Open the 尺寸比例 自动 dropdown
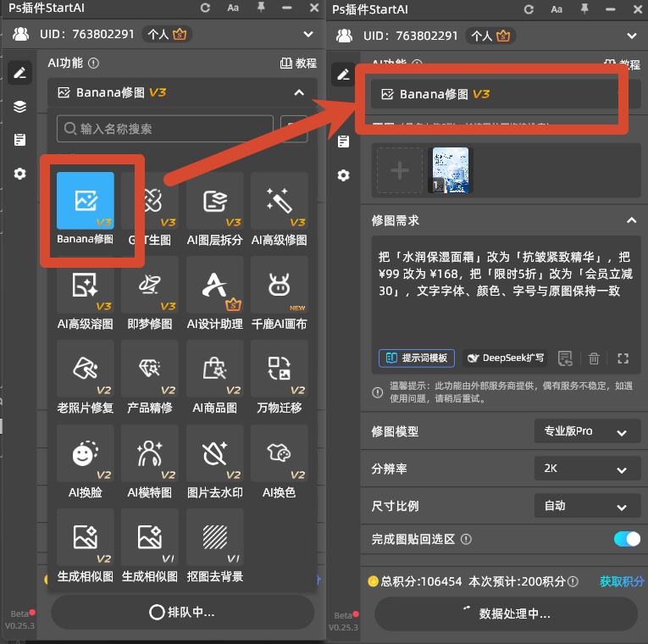The width and height of the screenshot is (648, 644). click(587, 506)
